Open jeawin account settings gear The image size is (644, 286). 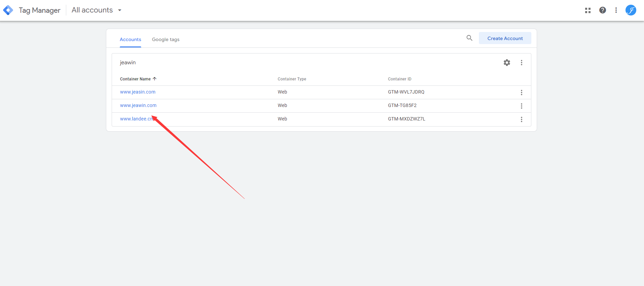[x=507, y=63]
